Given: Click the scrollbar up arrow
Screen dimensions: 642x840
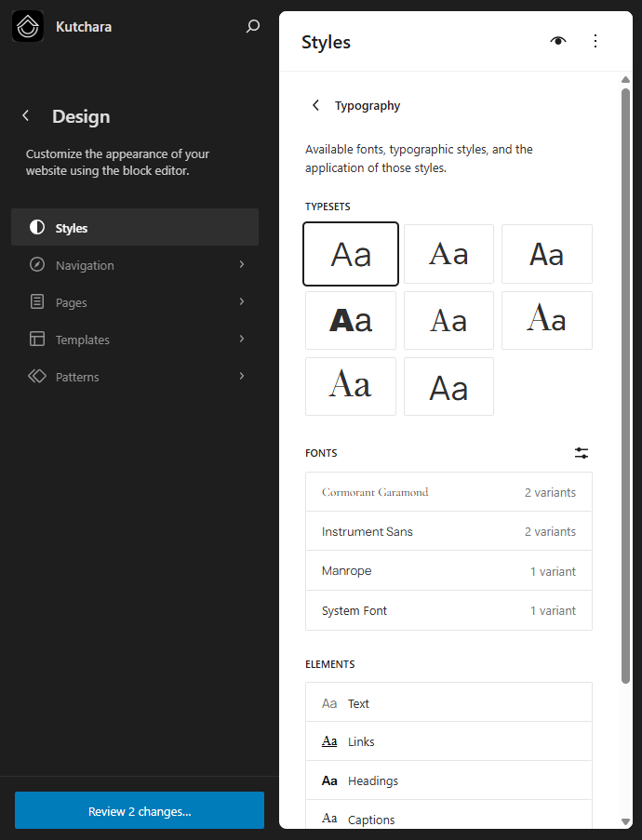Looking at the screenshot, I should [625, 79].
